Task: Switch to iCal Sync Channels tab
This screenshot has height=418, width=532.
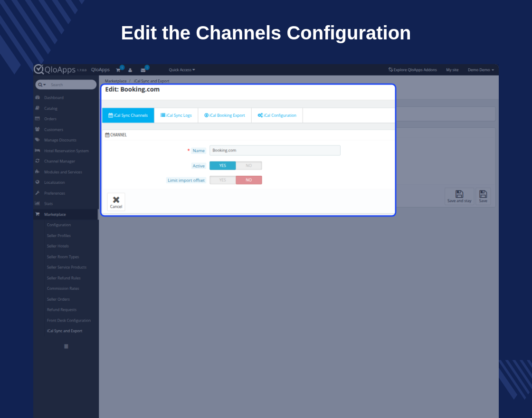Action: 128,115
